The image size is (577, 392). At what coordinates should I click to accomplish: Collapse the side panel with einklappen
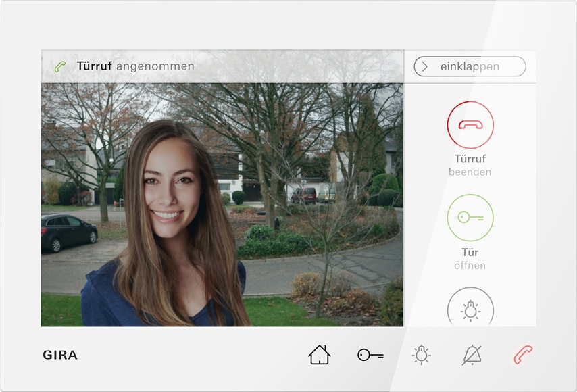(470, 66)
